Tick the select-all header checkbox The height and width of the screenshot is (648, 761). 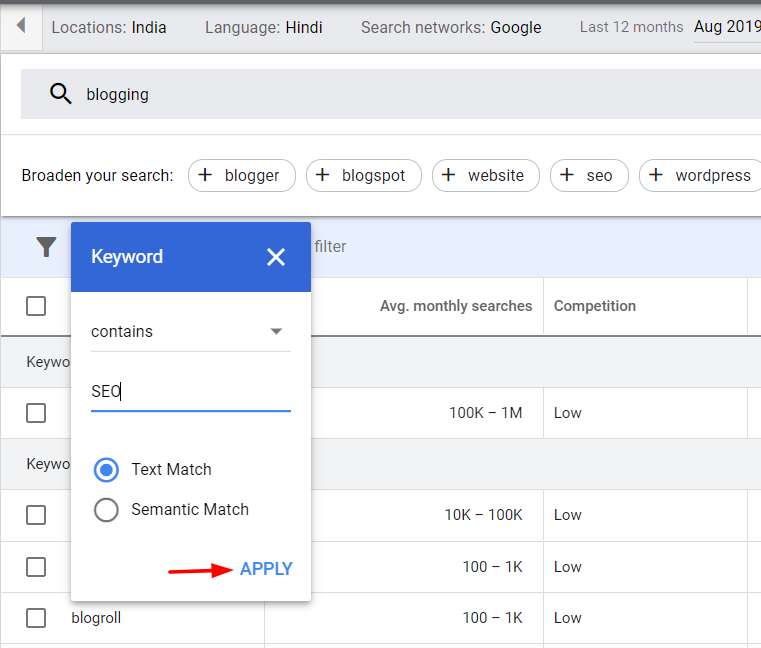pyautogui.click(x=36, y=306)
